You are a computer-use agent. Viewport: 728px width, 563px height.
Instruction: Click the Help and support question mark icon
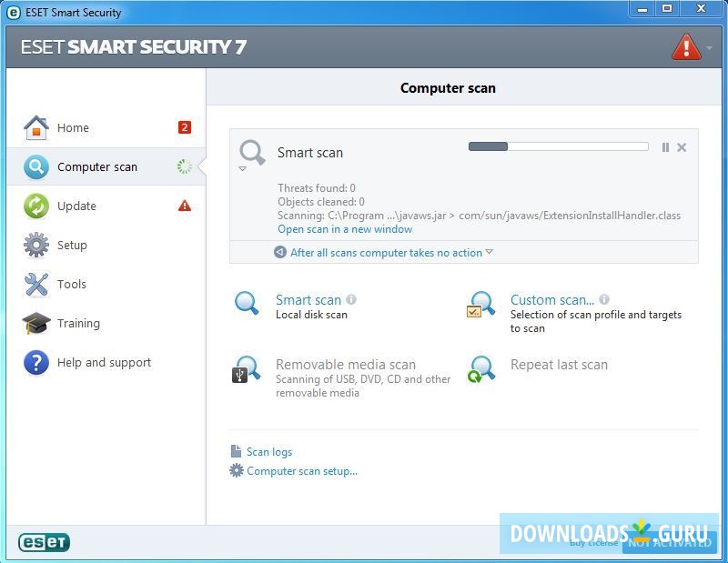coord(35,363)
